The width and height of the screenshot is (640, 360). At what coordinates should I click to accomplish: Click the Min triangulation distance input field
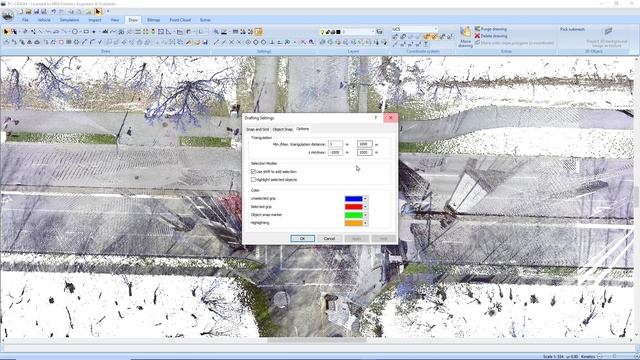335,144
